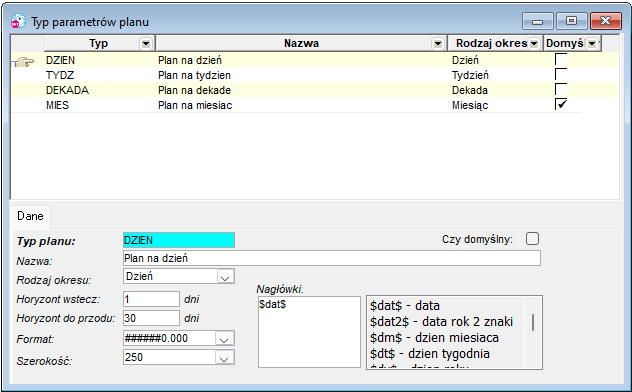Click the Horyzont wstecz input field

click(151, 299)
